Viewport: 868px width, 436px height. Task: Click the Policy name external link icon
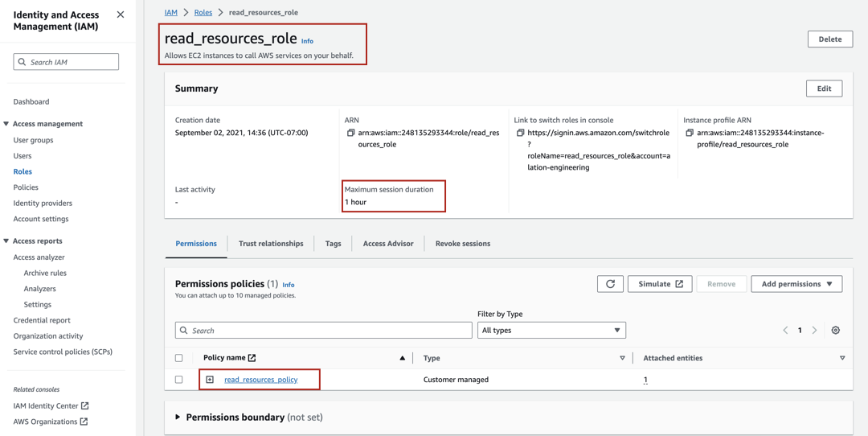(x=252, y=358)
